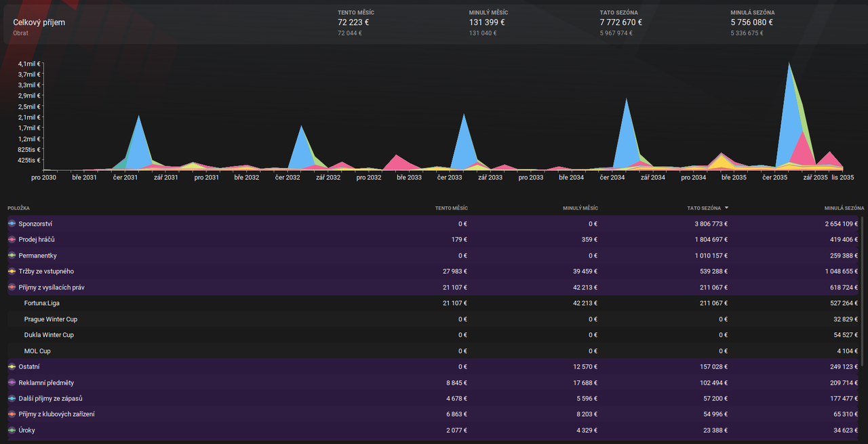Collapse the Příjmy z vysílacích práv row

pyautogui.click(x=434, y=287)
